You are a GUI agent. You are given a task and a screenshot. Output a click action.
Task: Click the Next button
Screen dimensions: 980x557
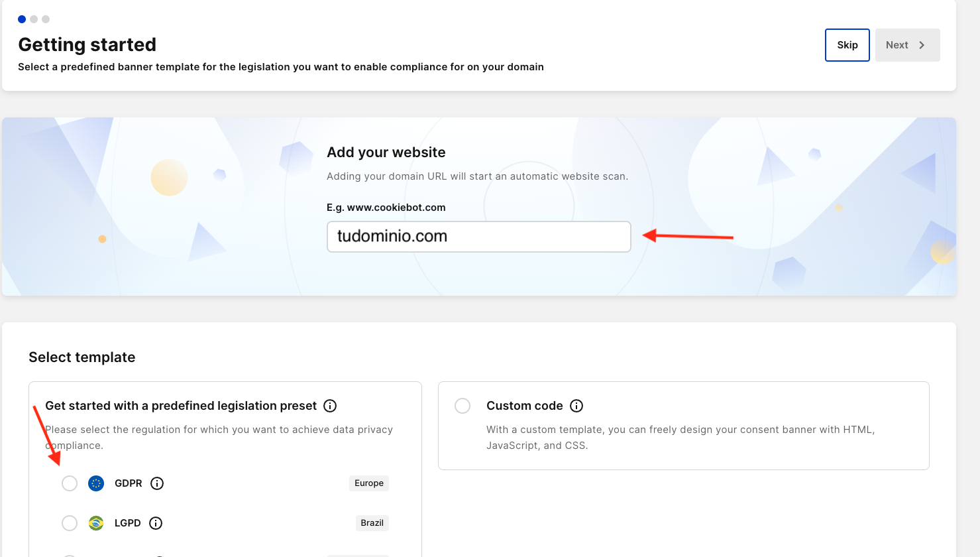(907, 44)
